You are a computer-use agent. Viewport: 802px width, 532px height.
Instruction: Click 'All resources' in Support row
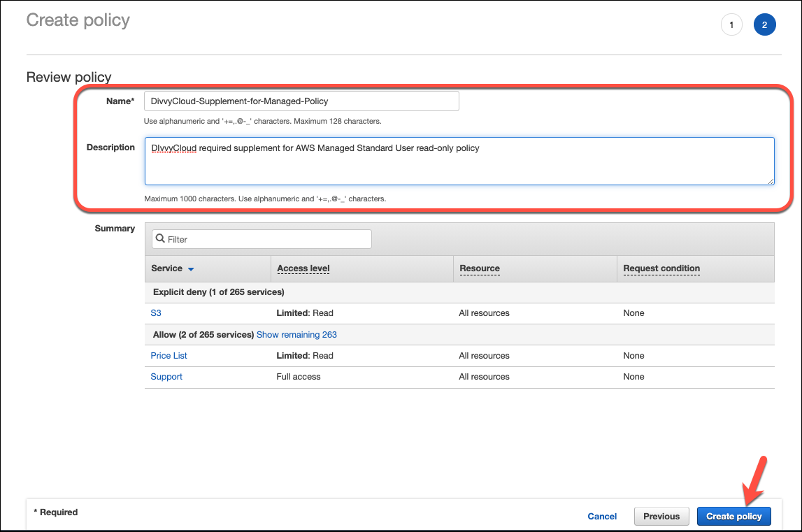click(x=484, y=377)
